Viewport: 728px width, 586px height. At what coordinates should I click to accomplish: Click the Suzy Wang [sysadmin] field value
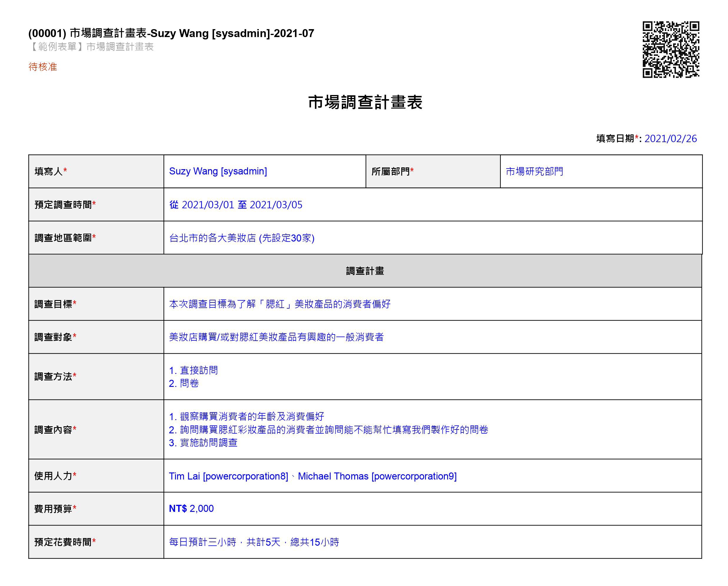click(x=218, y=171)
